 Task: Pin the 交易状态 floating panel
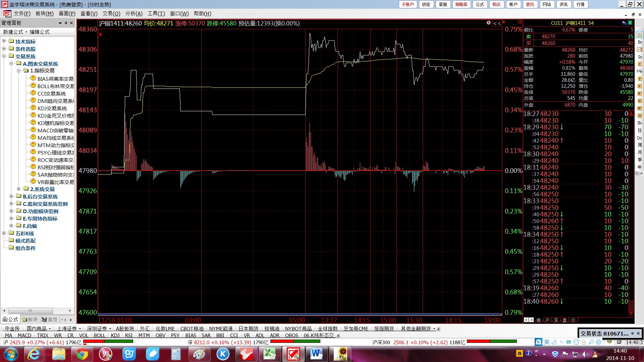click(x=632, y=334)
